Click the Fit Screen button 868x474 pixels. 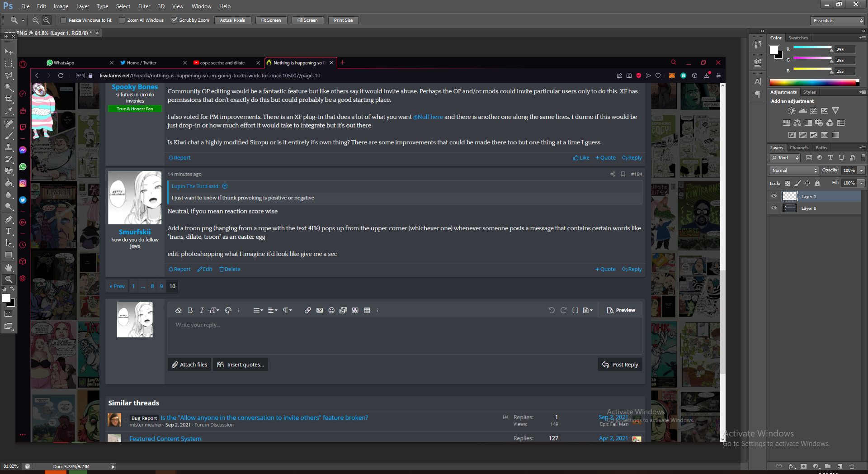point(271,20)
